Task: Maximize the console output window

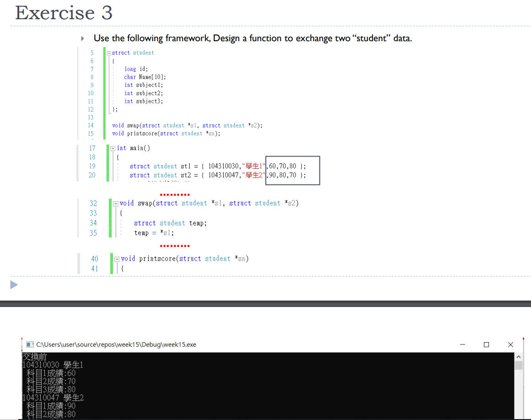Action: [486, 345]
